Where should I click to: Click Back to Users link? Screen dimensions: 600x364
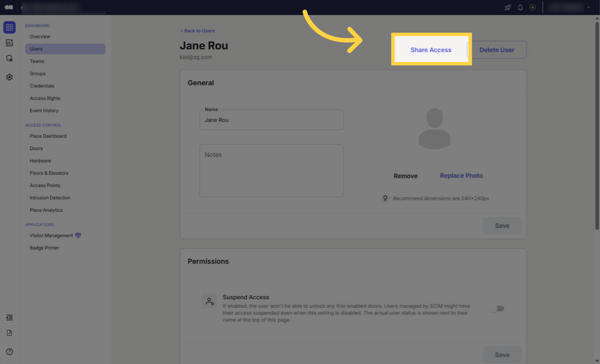198,30
